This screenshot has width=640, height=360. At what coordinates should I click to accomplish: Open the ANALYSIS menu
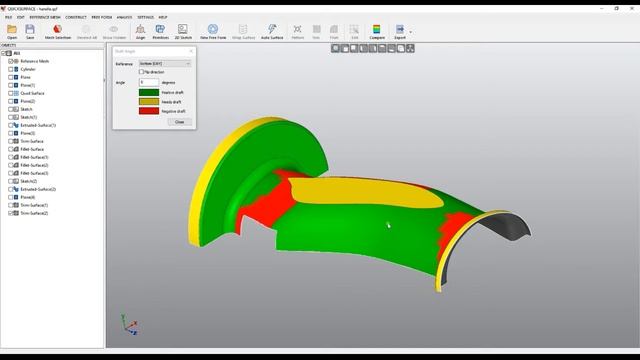124,18
